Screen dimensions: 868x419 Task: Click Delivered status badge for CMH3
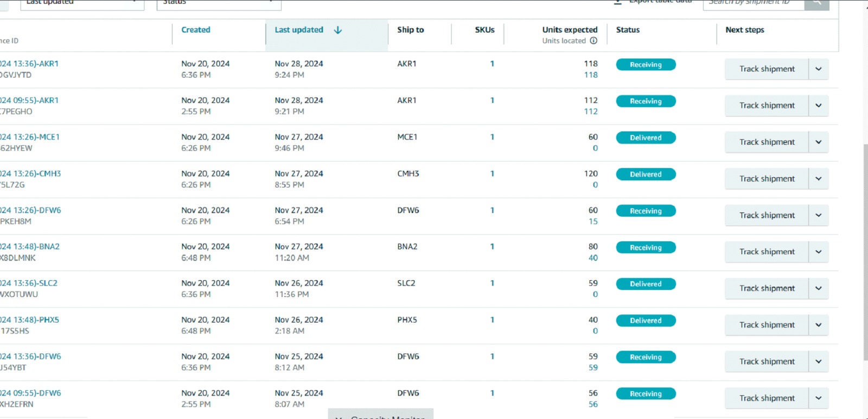[x=646, y=174]
